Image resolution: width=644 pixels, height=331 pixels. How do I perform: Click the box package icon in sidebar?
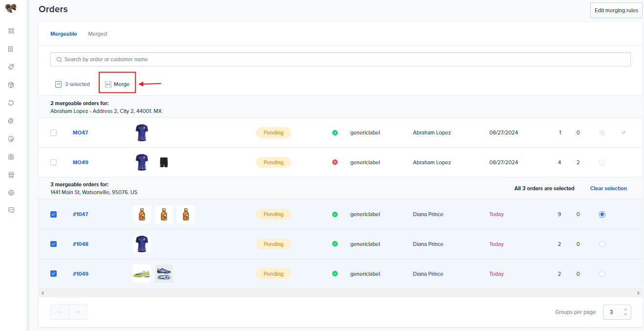point(11,85)
